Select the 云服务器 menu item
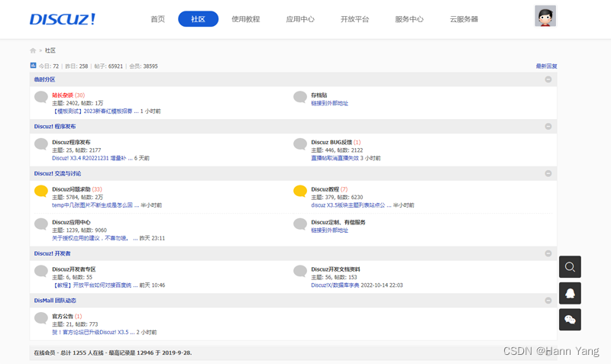Viewport: 611px width, 364px height. tap(464, 19)
